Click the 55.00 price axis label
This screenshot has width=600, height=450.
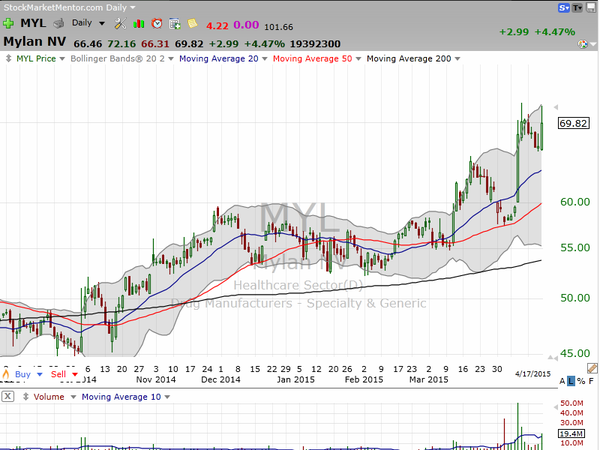tap(575, 248)
